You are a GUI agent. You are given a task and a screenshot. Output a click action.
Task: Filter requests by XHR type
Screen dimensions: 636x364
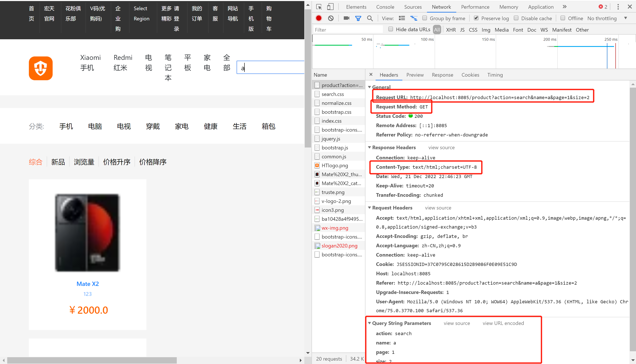pyautogui.click(x=451, y=30)
